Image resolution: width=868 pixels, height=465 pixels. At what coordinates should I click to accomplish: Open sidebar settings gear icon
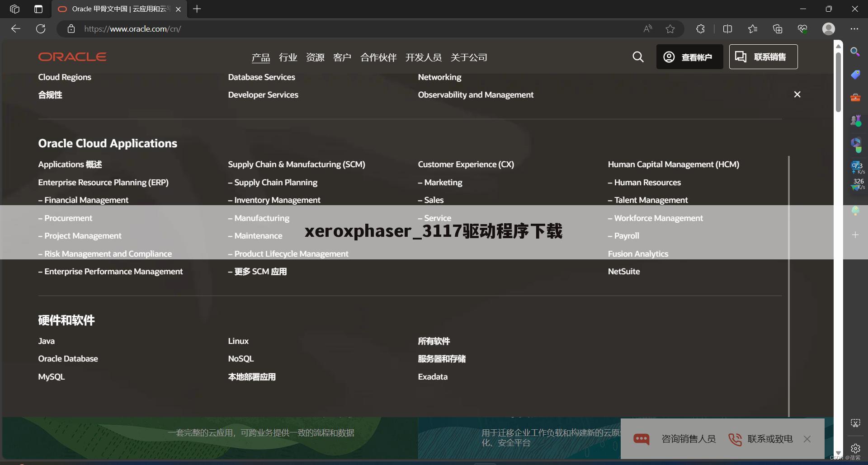click(855, 448)
